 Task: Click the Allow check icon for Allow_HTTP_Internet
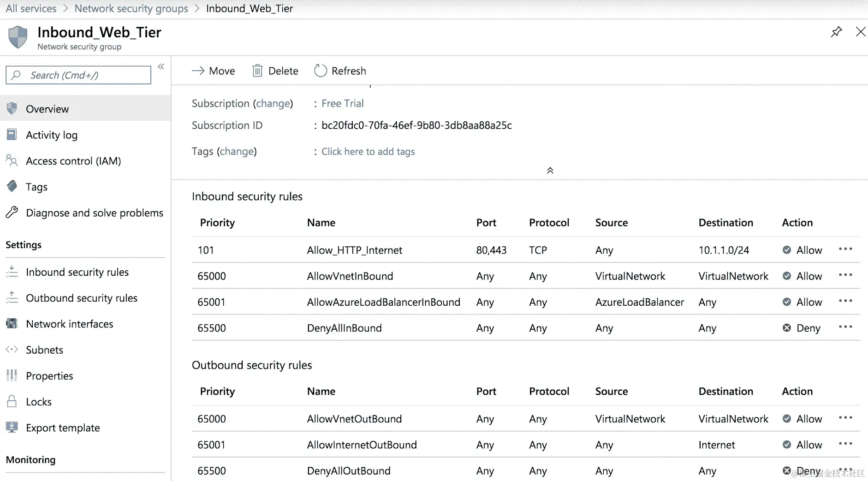[787, 250]
